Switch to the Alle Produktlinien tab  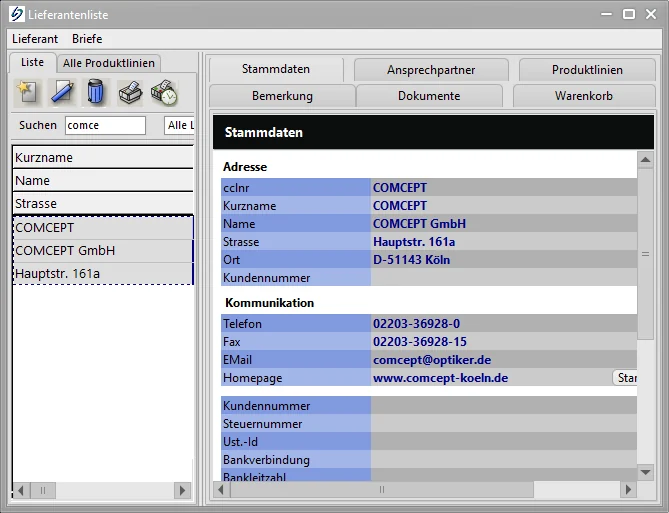click(x=109, y=63)
